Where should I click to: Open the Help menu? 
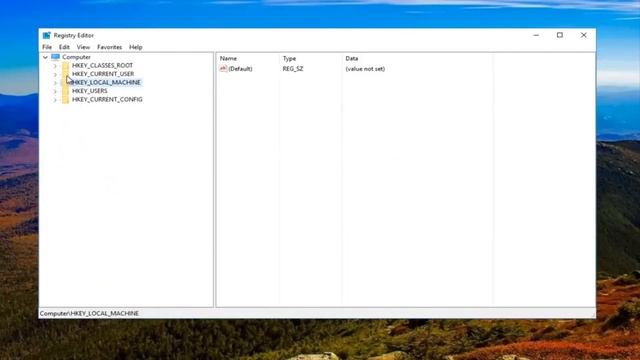click(x=136, y=47)
